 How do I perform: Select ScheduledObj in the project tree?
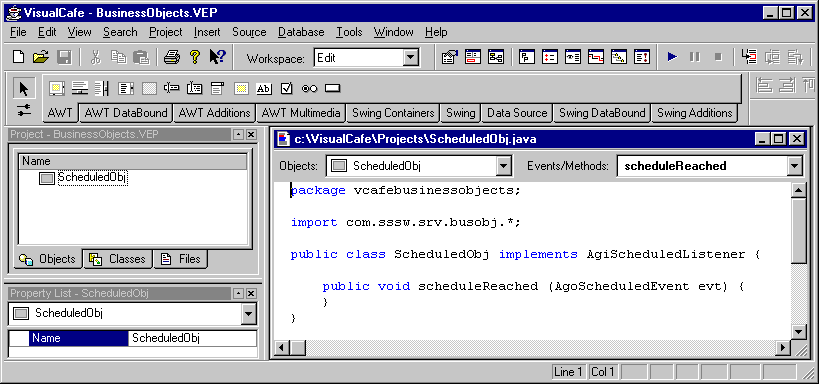(92, 178)
